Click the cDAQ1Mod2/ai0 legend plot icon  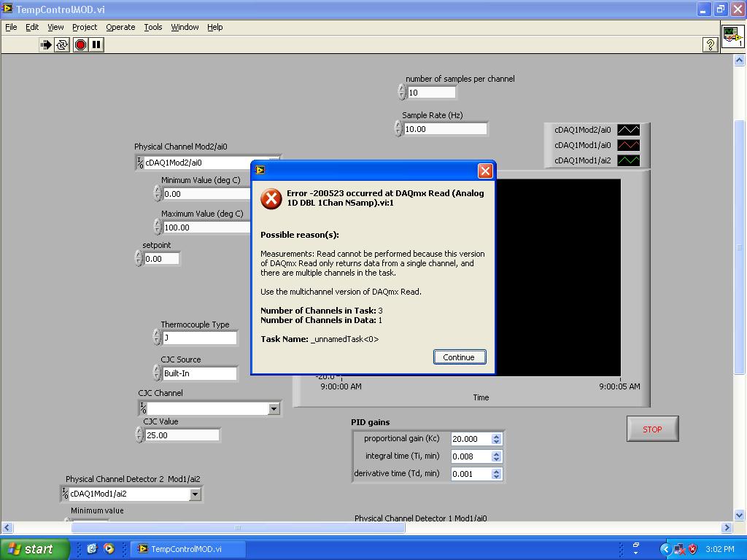coord(628,130)
